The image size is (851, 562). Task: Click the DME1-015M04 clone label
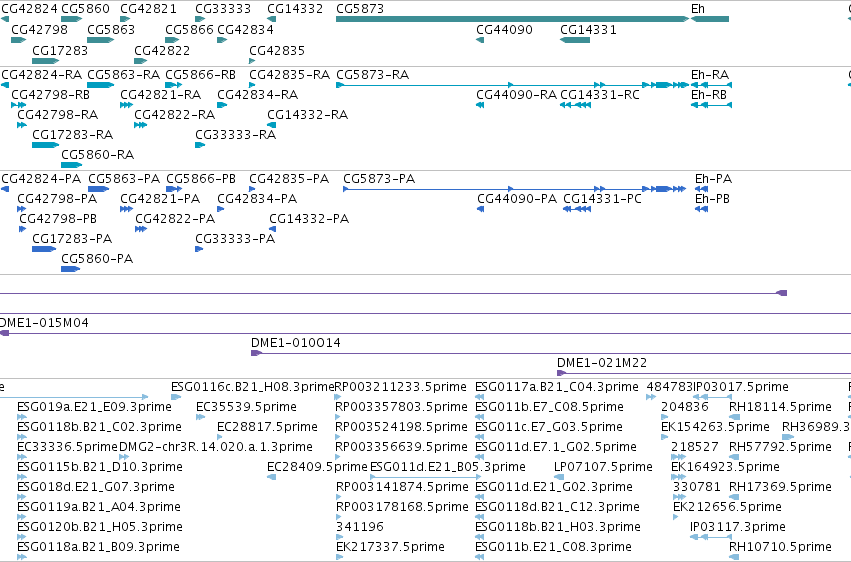pyautogui.click(x=43, y=323)
